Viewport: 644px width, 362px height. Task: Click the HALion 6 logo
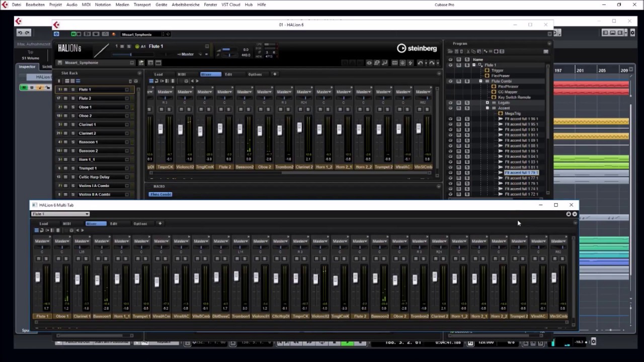tap(69, 49)
